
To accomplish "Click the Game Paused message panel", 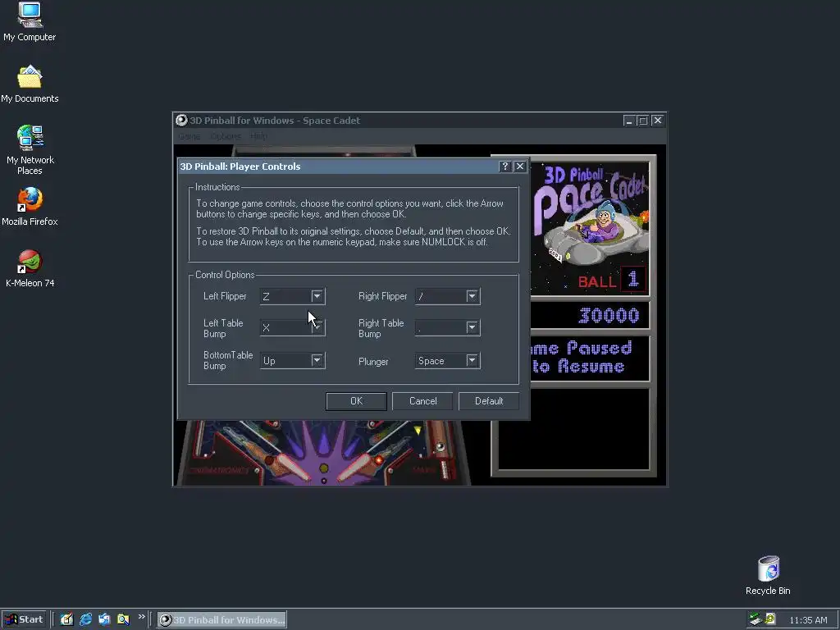I will [x=589, y=358].
